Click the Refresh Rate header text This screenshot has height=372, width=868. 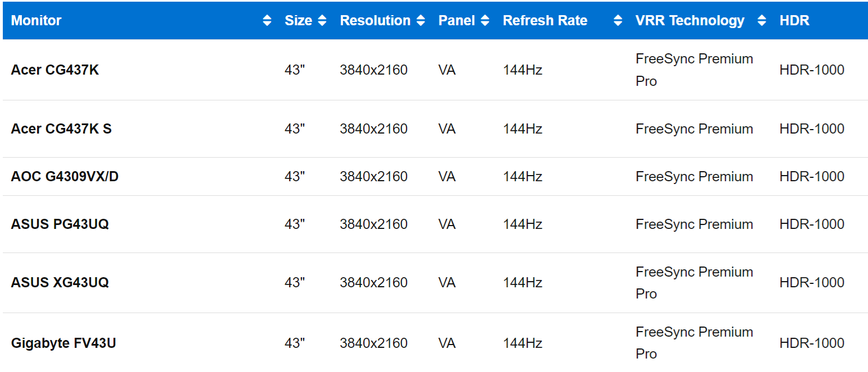[x=545, y=21]
